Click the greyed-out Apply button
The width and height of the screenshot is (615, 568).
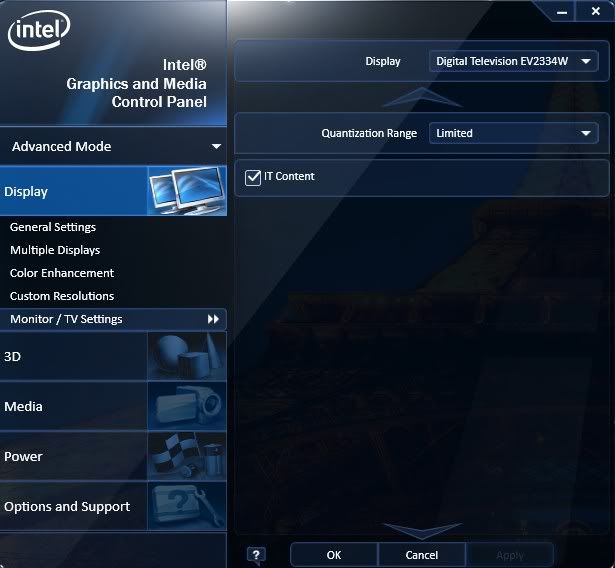[509, 555]
